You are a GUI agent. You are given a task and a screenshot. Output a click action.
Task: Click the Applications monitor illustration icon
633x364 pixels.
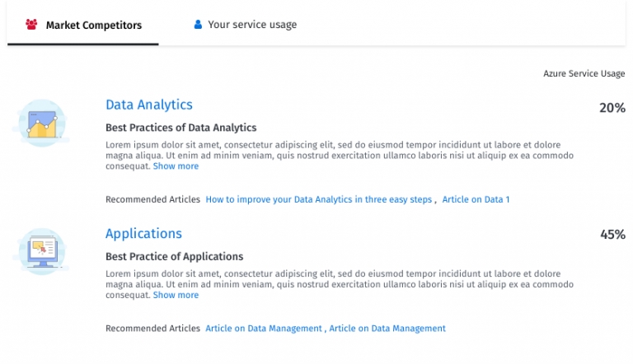(40, 250)
